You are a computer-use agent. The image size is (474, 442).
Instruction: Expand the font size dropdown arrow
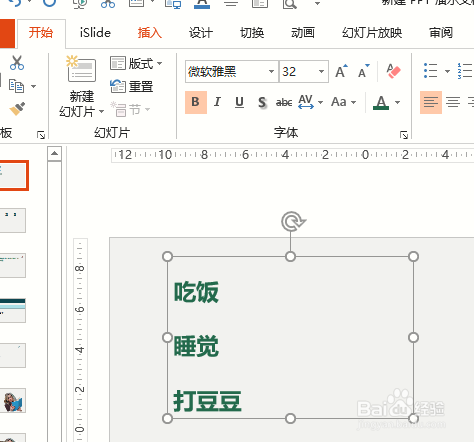coord(321,71)
